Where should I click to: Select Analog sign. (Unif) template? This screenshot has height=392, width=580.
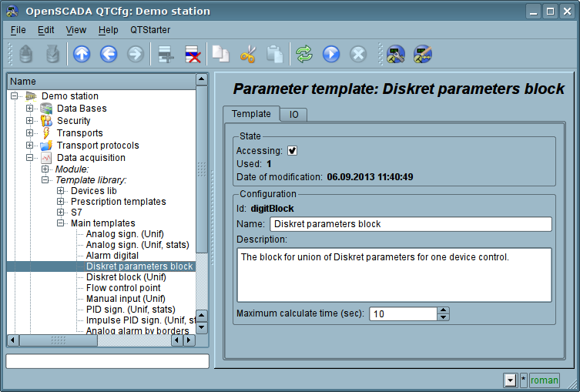click(x=125, y=233)
